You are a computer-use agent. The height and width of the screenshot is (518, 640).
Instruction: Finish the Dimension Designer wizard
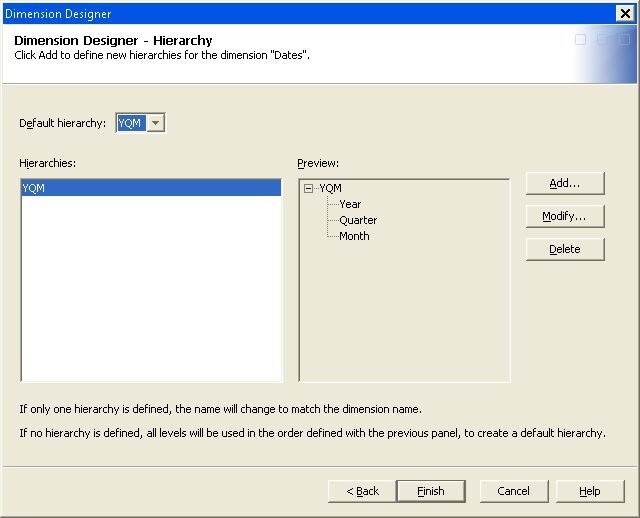tap(431, 491)
